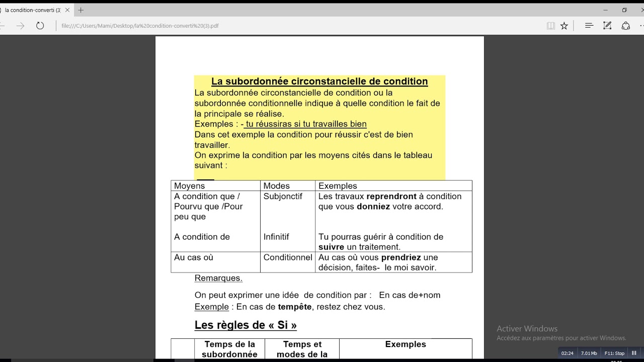Add page to favorites star
Viewport: 644px width, 362px height.
point(564,26)
